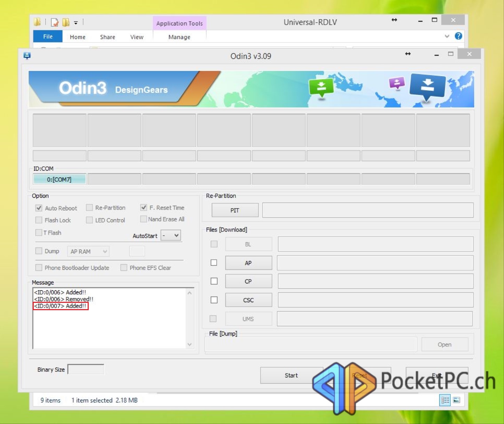
Task: Enable Nand Erase All checkbox
Action: pyautogui.click(x=143, y=219)
